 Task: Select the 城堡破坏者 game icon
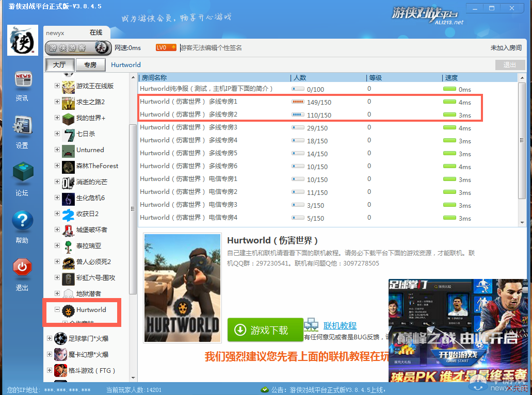click(x=68, y=230)
